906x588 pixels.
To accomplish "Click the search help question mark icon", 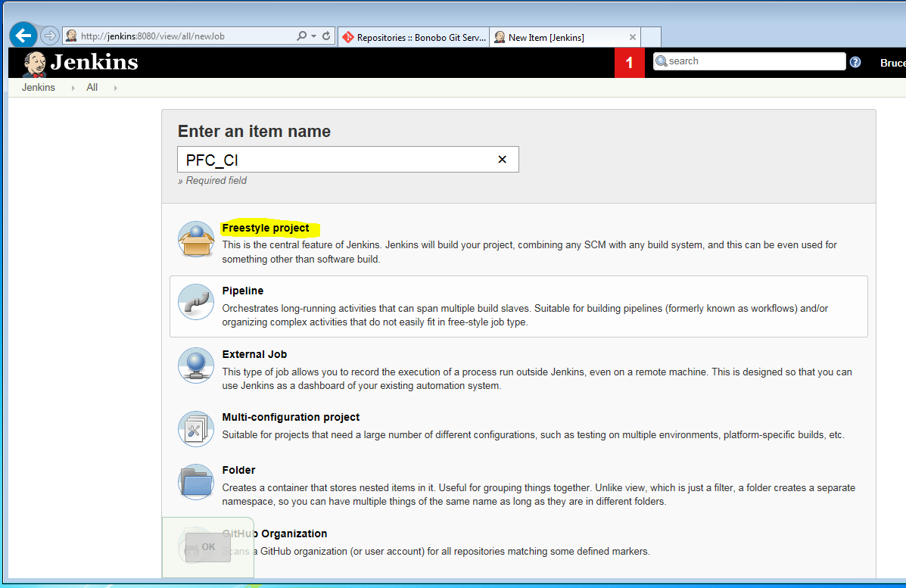I will click(855, 62).
